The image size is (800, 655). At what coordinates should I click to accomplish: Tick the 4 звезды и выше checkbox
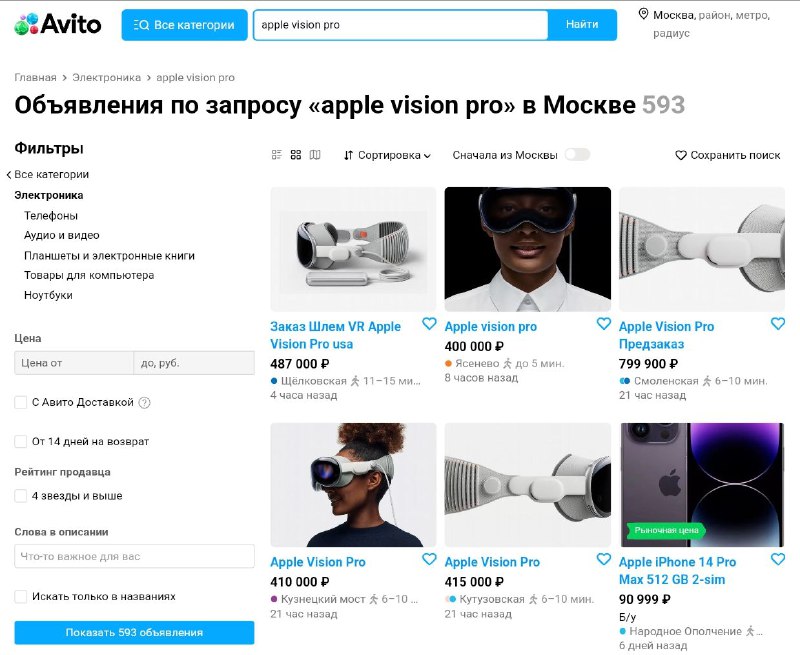click(x=20, y=496)
